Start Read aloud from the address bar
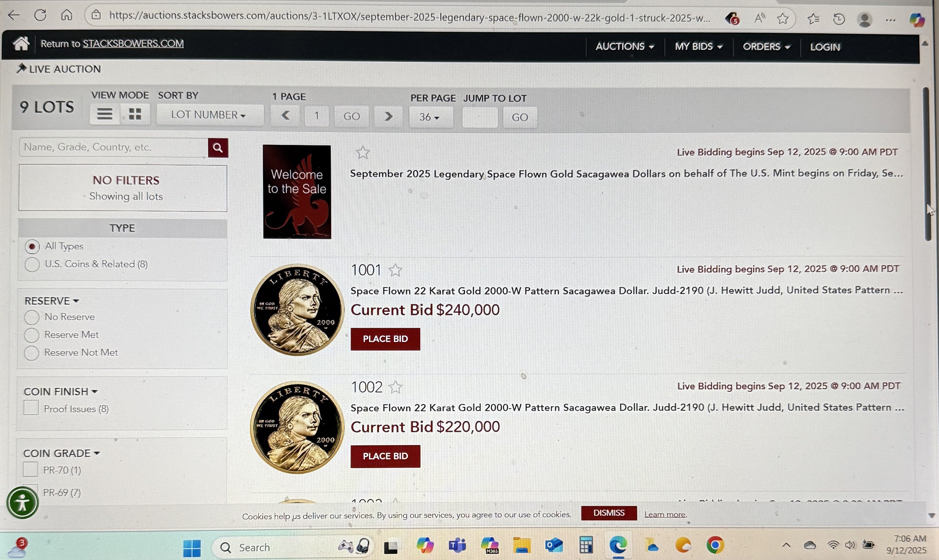 (759, 18)
